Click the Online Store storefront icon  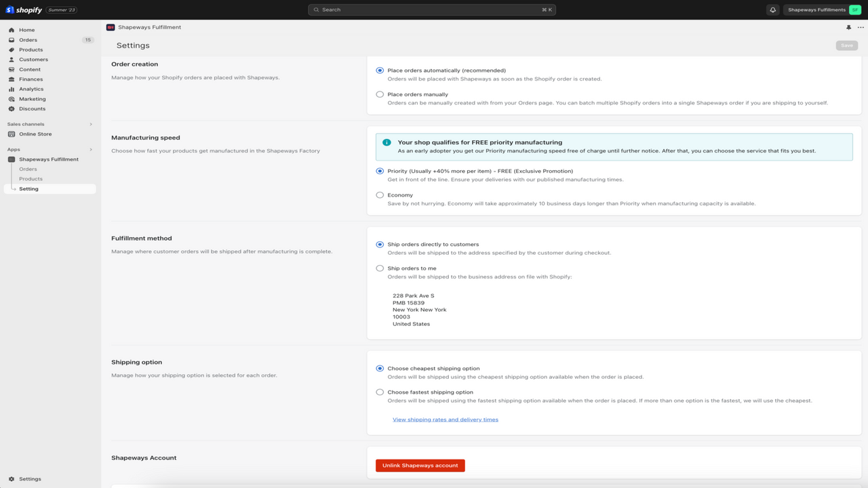click(12, 134)
